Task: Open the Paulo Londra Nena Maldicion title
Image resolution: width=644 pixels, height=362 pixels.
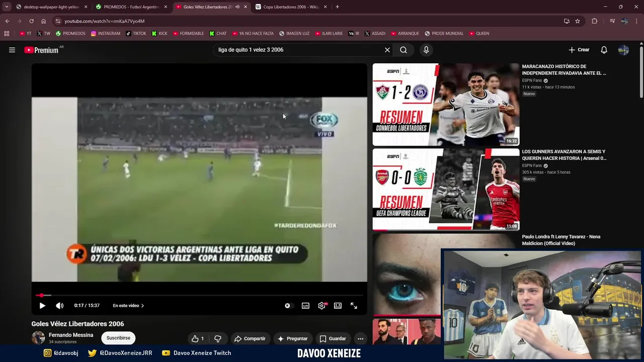Action: point(561,240)
